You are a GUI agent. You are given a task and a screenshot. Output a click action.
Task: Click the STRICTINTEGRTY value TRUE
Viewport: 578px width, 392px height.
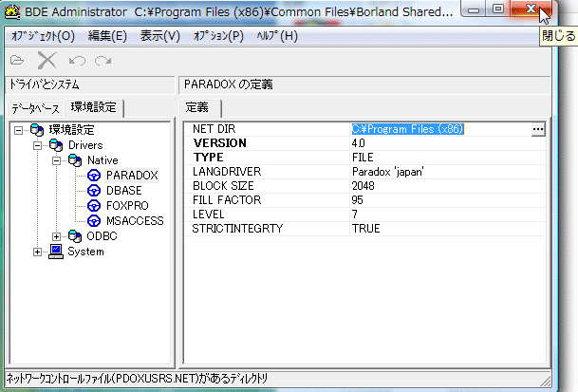365,229
